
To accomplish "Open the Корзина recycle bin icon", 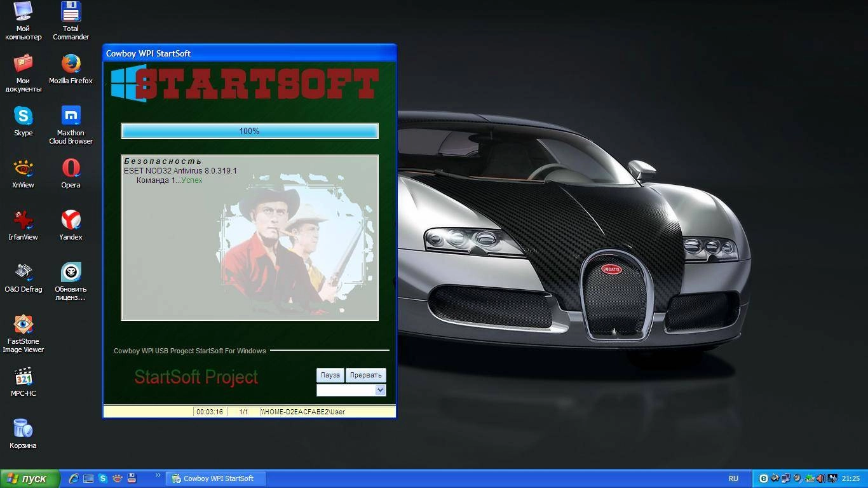I will [x=23, y=434].
